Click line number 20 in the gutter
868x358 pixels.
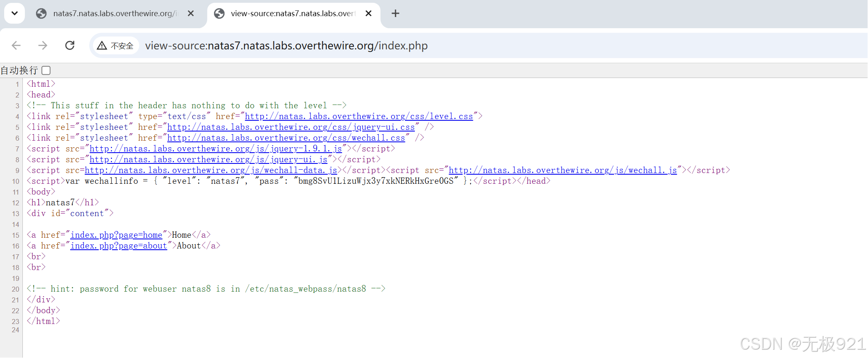click(x=16, y=289)
